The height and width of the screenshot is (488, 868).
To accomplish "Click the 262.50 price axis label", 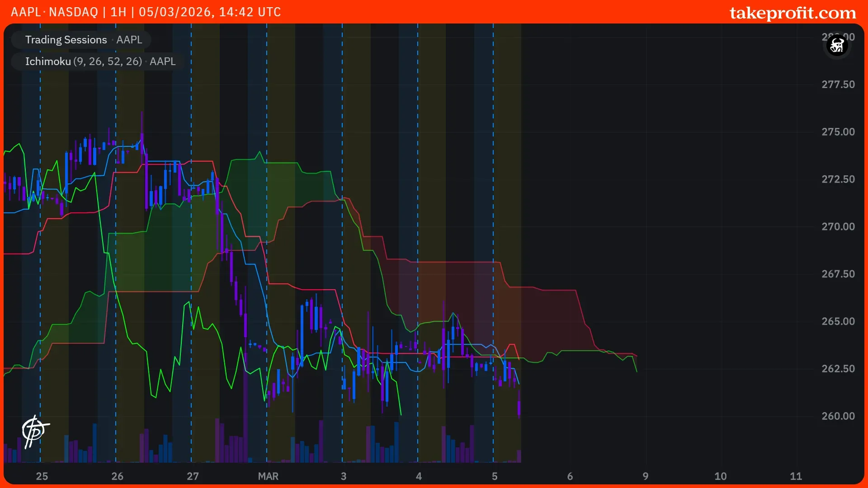I will (838, 369).
